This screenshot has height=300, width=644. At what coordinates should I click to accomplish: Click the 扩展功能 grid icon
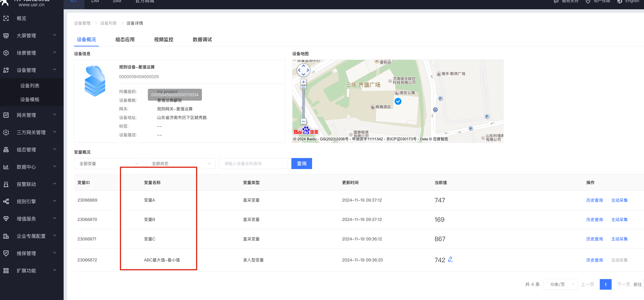(6, 270)
